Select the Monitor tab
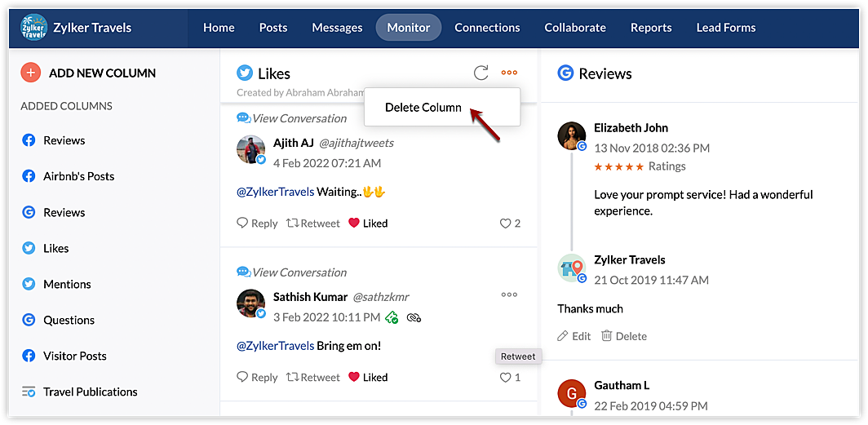 point(409,27)
